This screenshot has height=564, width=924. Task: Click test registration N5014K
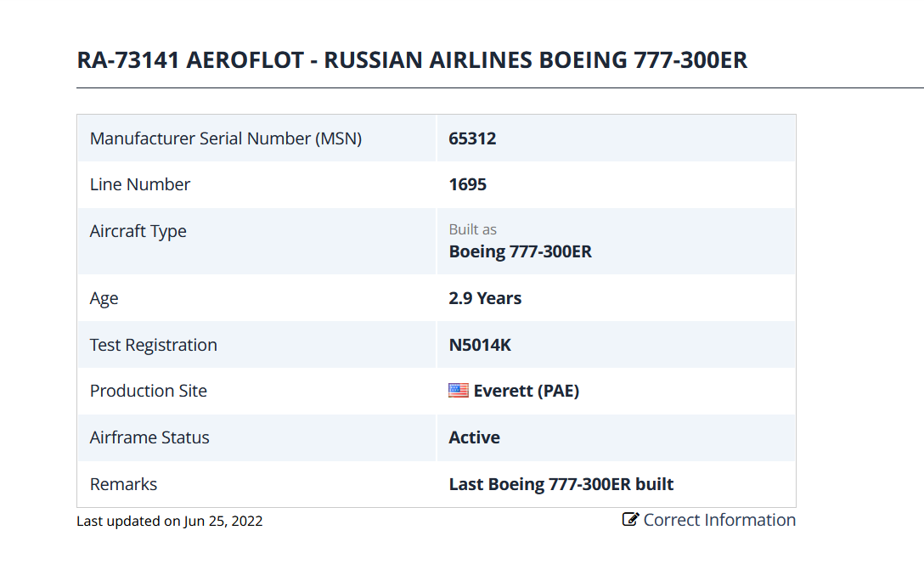480,345
